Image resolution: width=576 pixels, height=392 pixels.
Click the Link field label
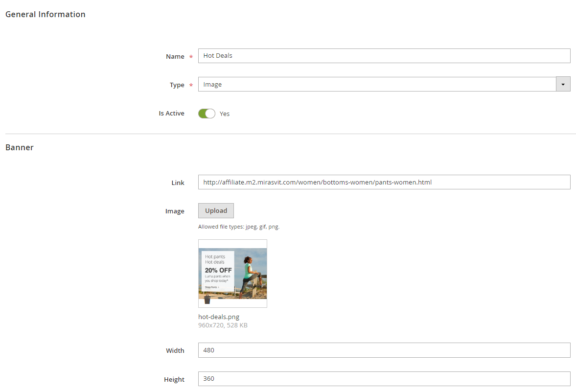tap(178, 183)
